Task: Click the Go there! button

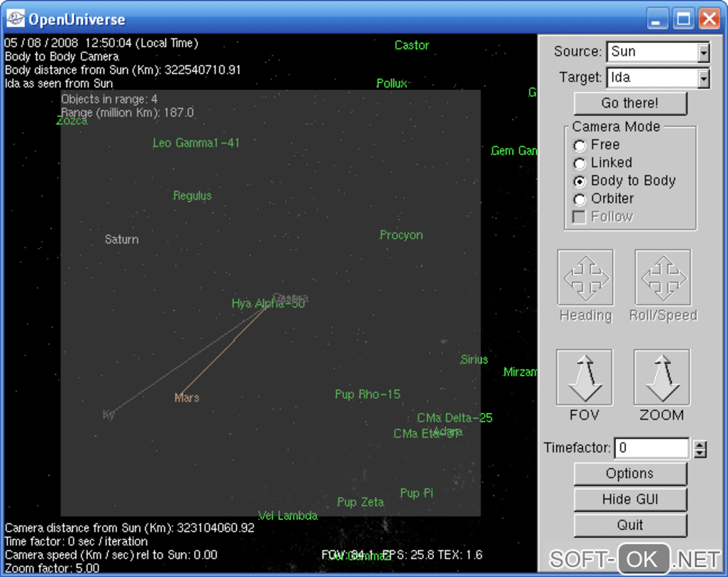Action: tap(630, 103)
